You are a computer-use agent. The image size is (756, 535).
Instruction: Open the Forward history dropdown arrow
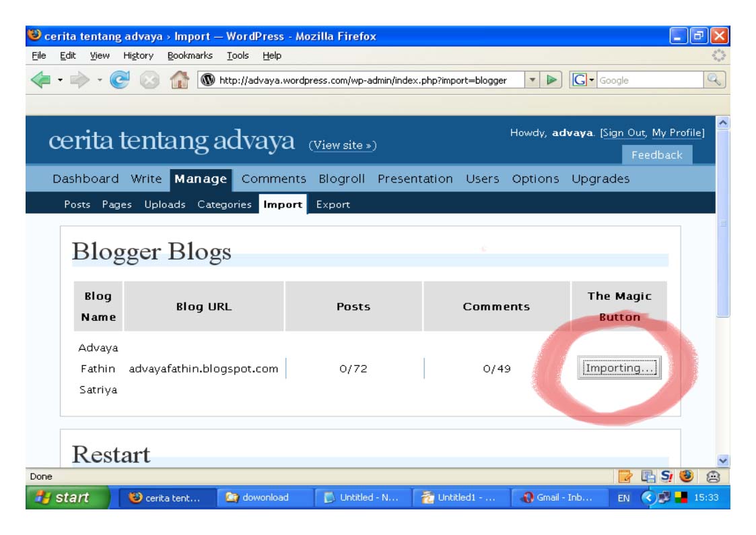click(x=100, y=80)
